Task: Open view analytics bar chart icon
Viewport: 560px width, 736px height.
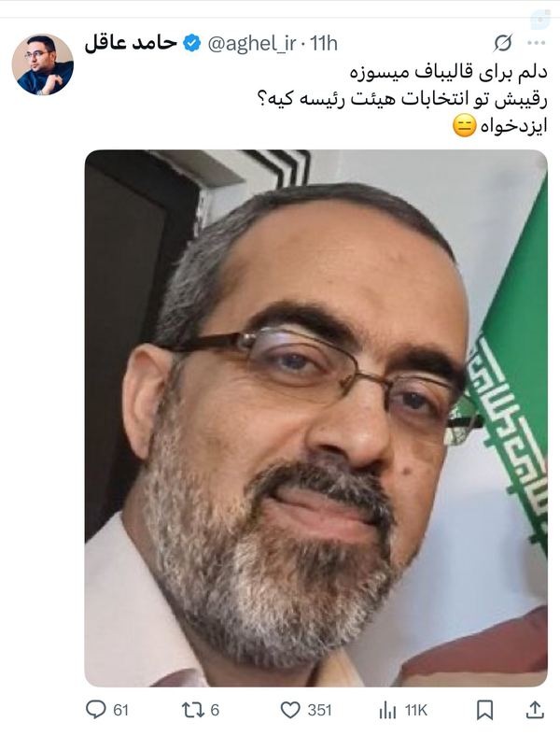Action: pyautogui.click(x=388, y=710)
